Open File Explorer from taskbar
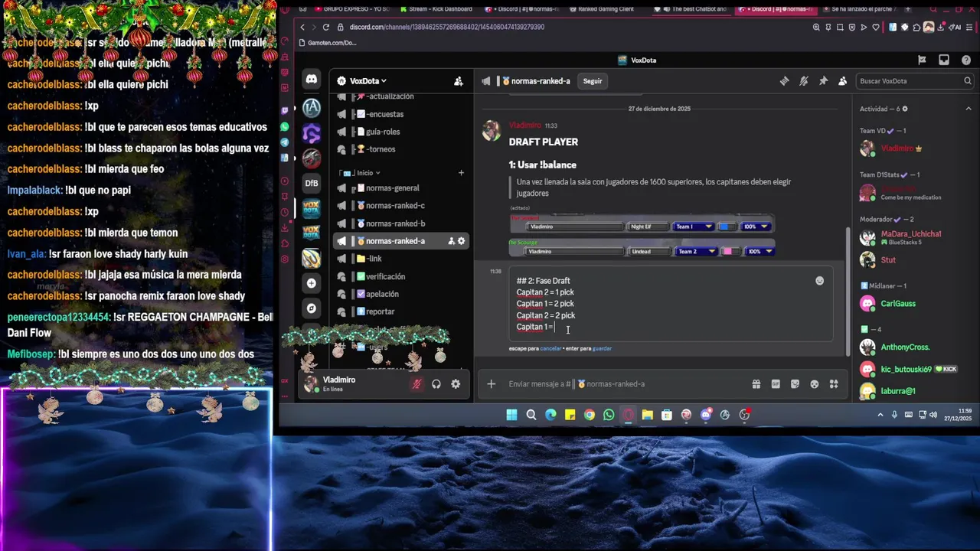This screenshot has height=551, width=980. pyautogui.click(x=648, y=415)
